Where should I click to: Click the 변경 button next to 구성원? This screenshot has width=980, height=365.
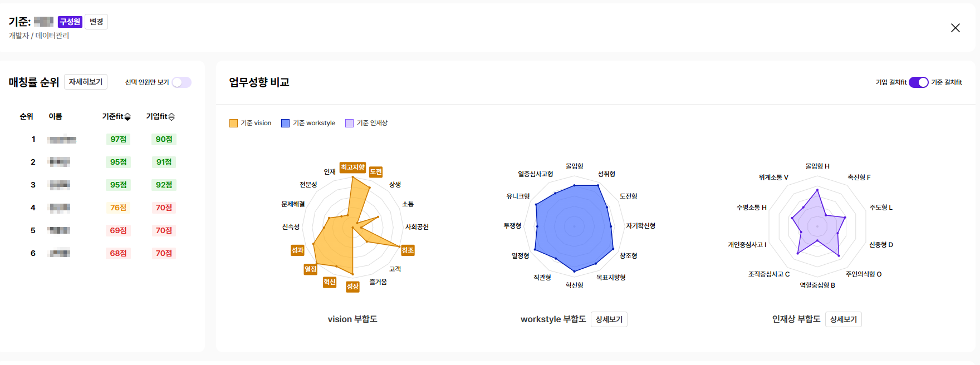96,22
